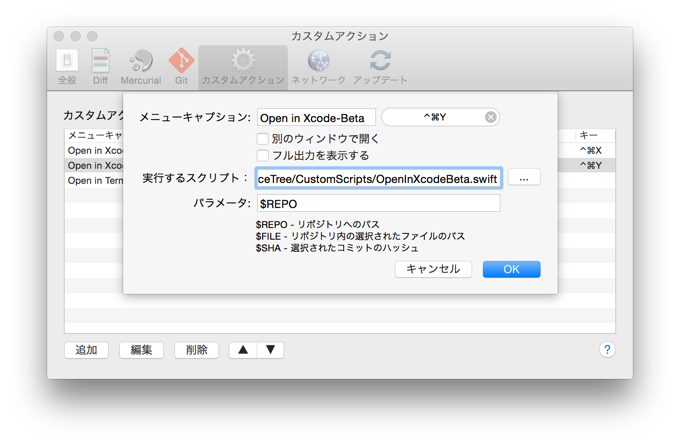Open help with the question mark button
The image size is (680, 446).
point(607,349)
